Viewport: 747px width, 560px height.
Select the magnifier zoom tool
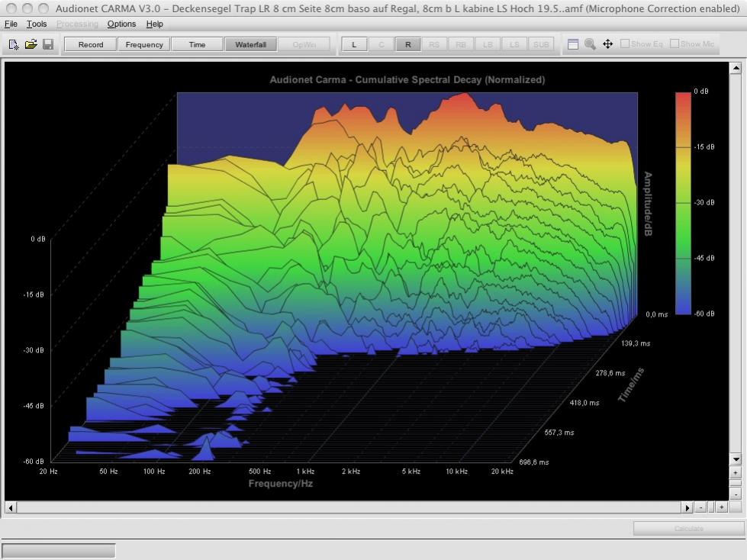click(590, 44)
